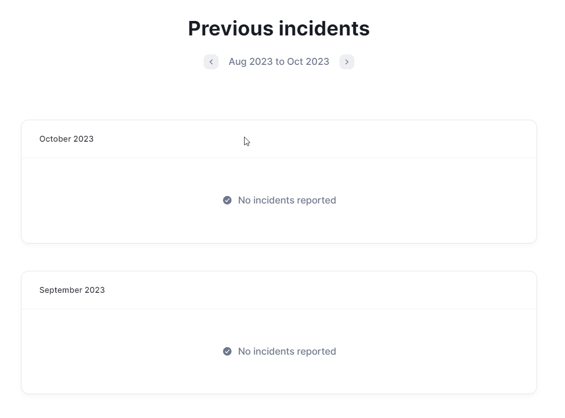Screen dimensions: 565x418
Task: Click 'No incidents reported' under October 2023
Action: (287, 200)
